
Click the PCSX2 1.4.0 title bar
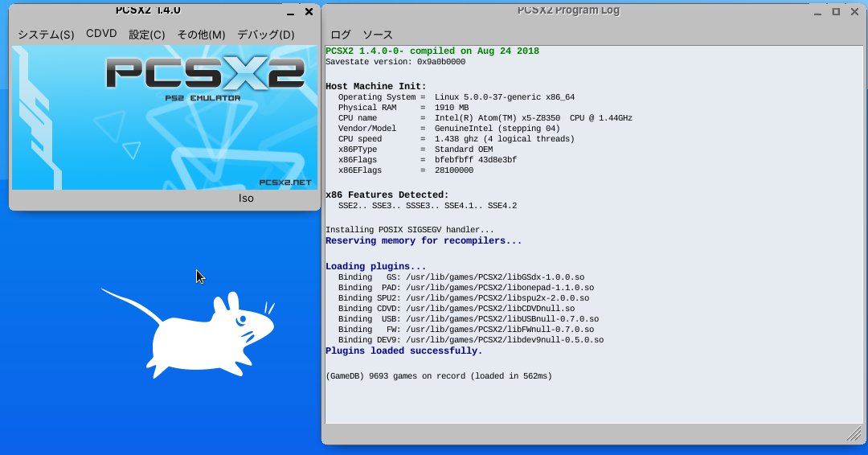click(x=148, y=10)
